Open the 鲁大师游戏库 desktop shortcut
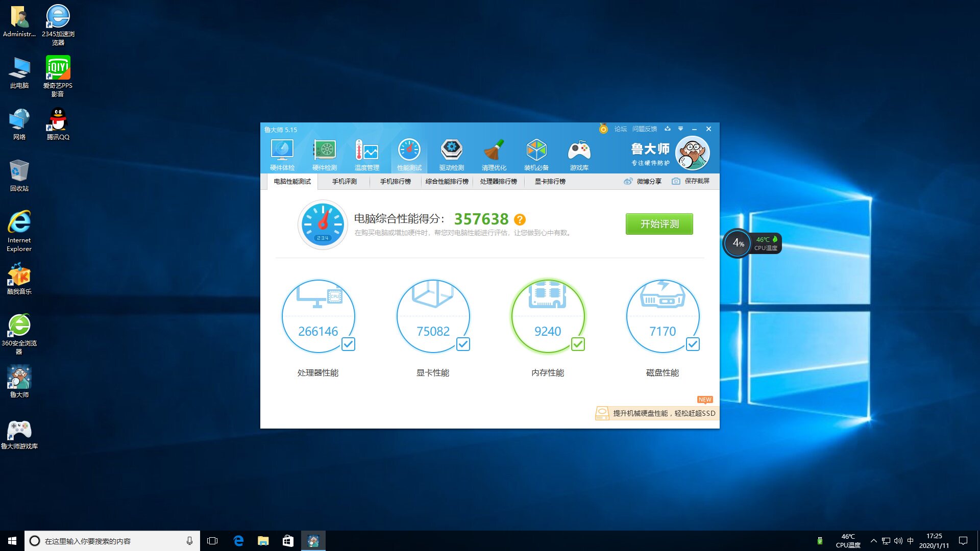 [19, 435]
